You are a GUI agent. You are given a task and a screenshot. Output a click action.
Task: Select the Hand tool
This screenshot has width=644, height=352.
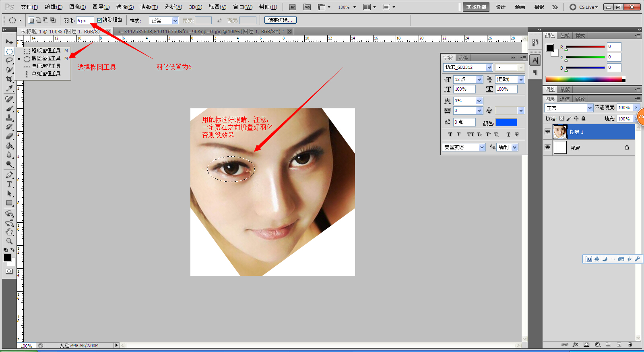point(9,232)
